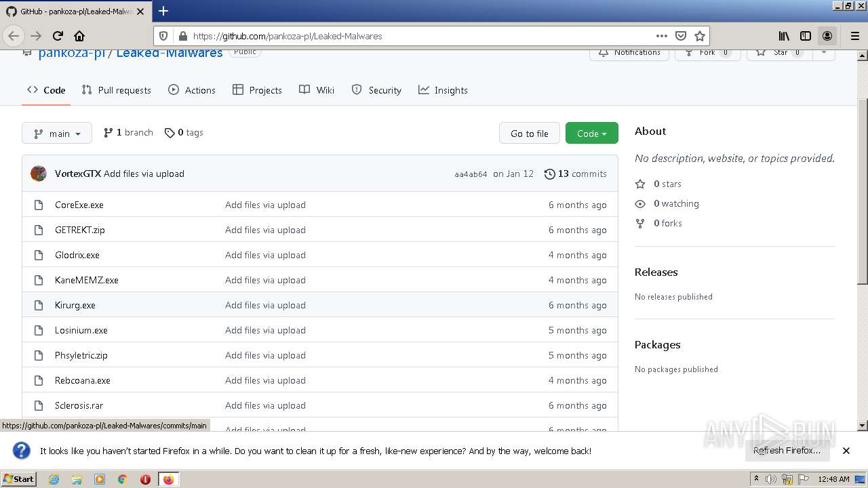Click the 0 watching link

(x=667, y=203)
